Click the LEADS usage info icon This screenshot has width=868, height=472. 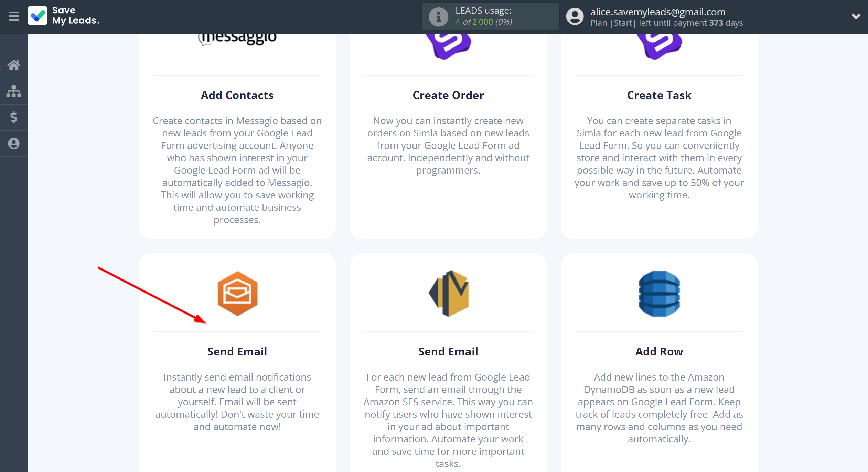pyautogui.click(x=438, y=17)
